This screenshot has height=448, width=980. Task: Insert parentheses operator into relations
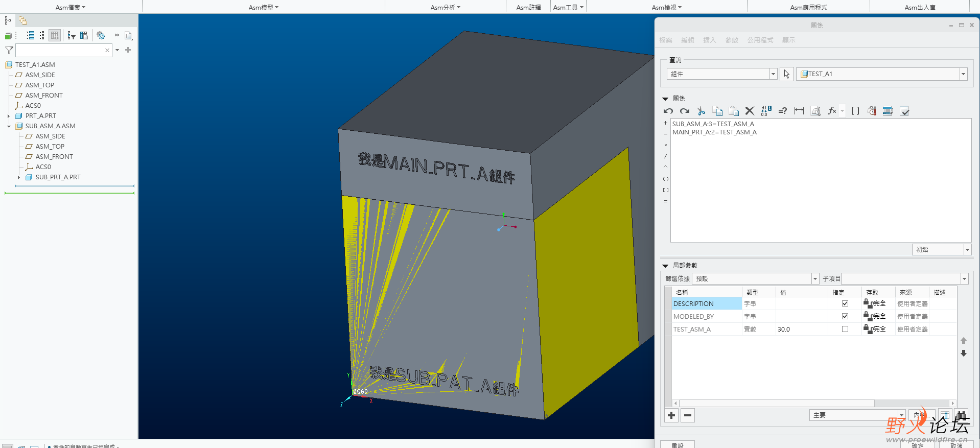(x=665, y=179)
